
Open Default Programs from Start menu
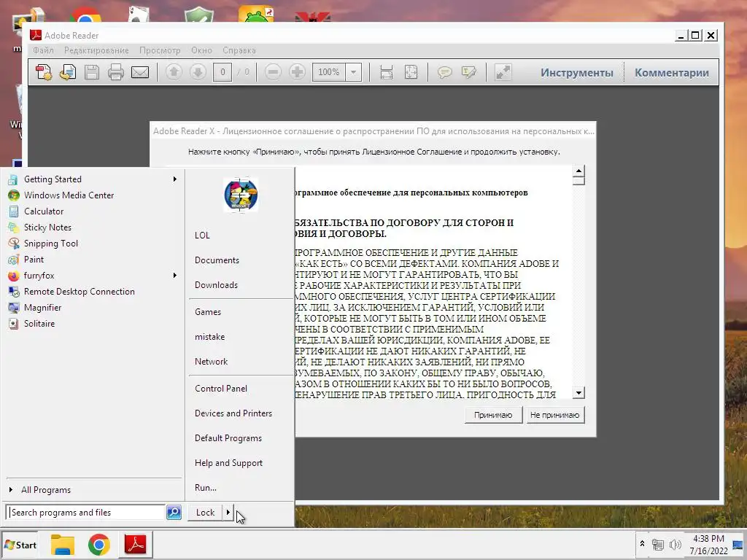(228, 438)
